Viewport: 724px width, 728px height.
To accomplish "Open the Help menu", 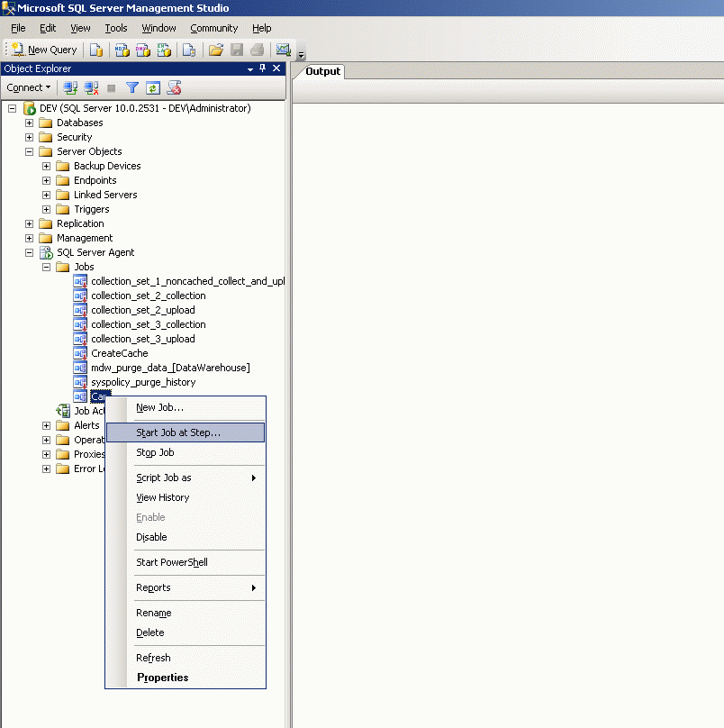I will pyautogui.click(x=262, y=28).
